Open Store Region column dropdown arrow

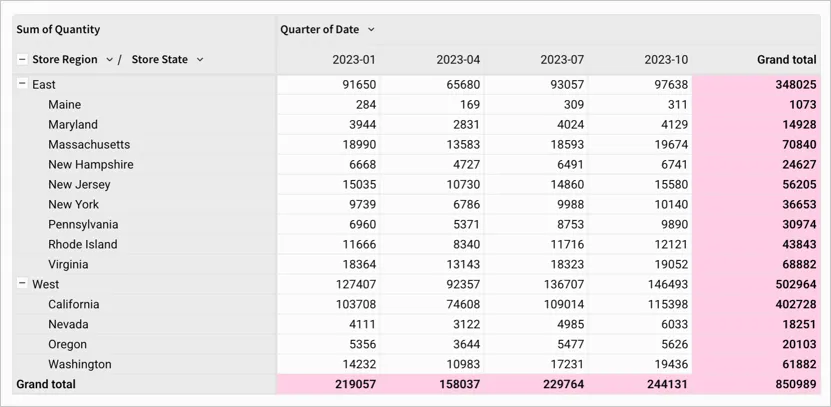(109, 60)
